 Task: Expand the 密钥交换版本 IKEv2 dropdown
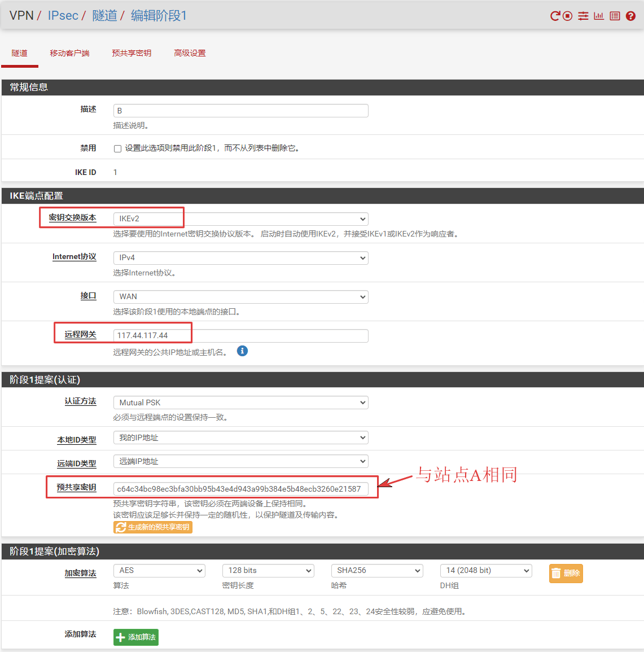(x=240, y=219)
